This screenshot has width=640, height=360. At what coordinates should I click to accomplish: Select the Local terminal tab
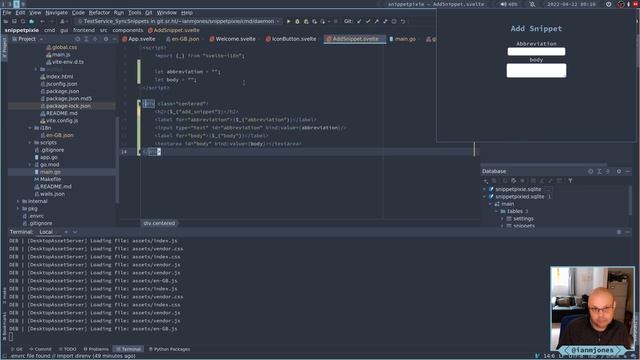coord(46,232)
